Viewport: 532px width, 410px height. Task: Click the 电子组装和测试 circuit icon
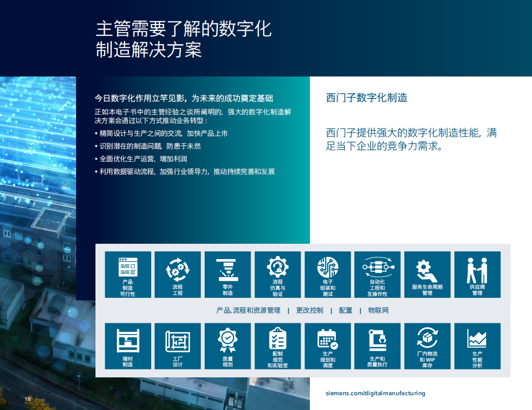327,274
